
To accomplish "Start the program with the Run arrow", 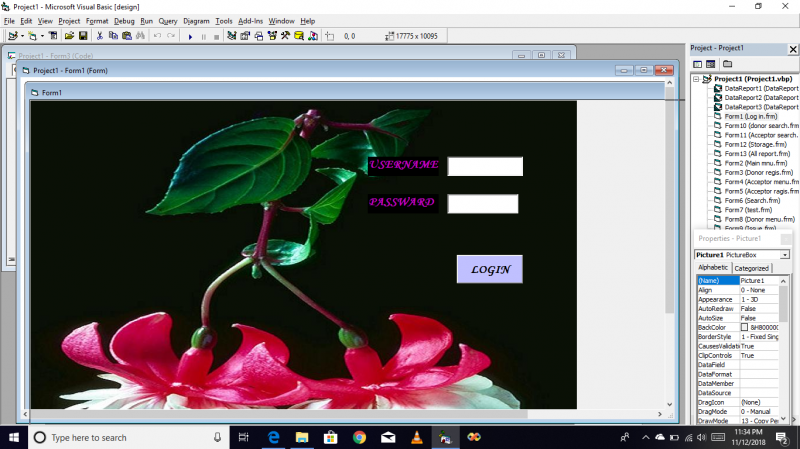I will [x=190, y=36].
